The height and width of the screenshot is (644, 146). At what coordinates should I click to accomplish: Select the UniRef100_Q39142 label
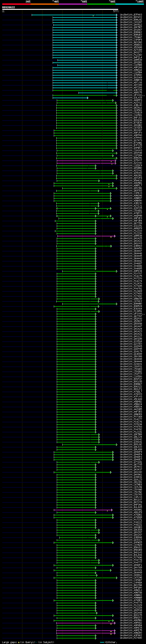[x=131, y=440]
